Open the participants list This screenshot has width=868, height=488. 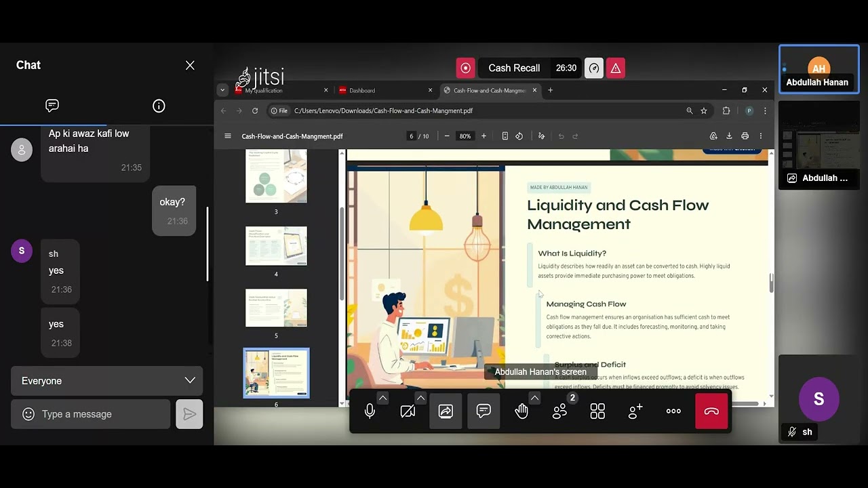(559, 411)
